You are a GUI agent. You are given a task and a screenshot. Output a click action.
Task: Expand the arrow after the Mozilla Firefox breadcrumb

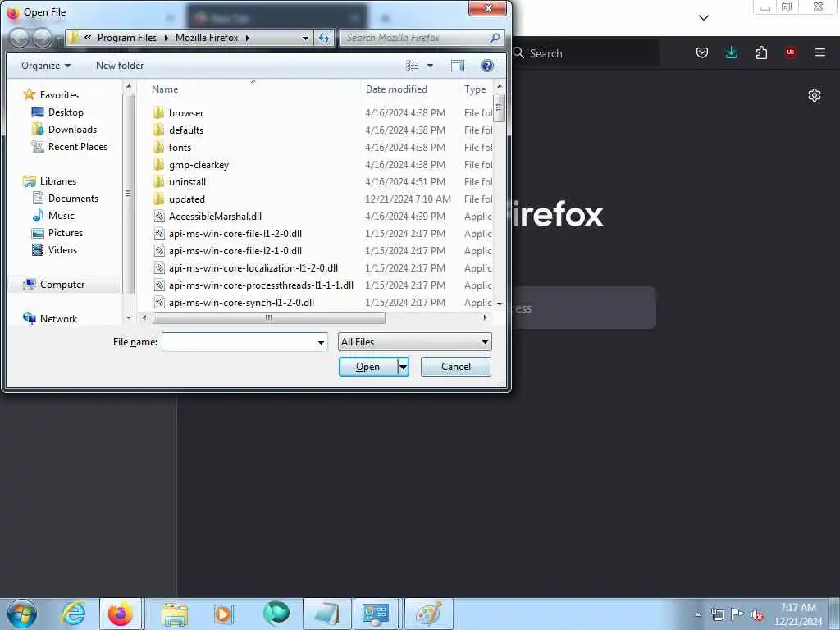248,38
